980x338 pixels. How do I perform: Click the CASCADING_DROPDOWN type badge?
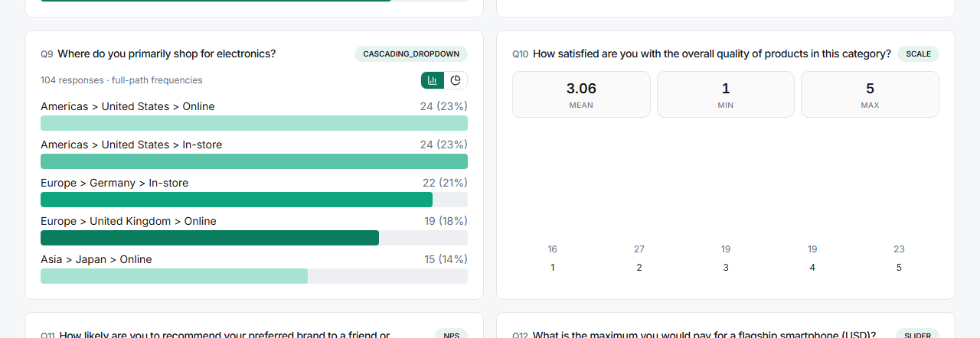(x=411, y=54)
